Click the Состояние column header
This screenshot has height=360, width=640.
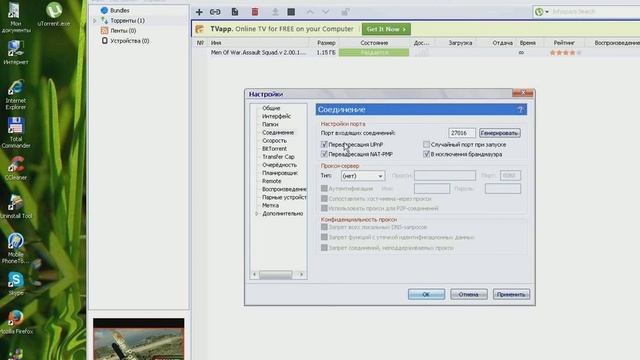click(x=374, y=43)
